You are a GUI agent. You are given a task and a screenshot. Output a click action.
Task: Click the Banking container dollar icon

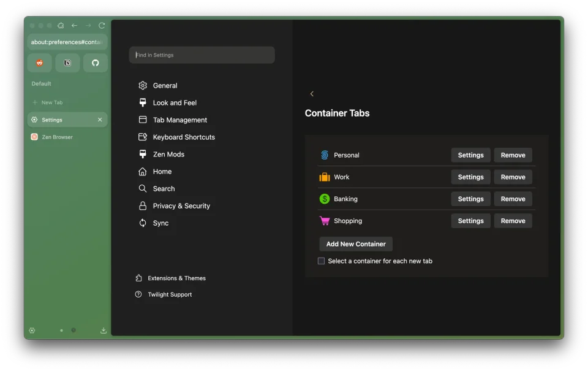tap(325, 199)
